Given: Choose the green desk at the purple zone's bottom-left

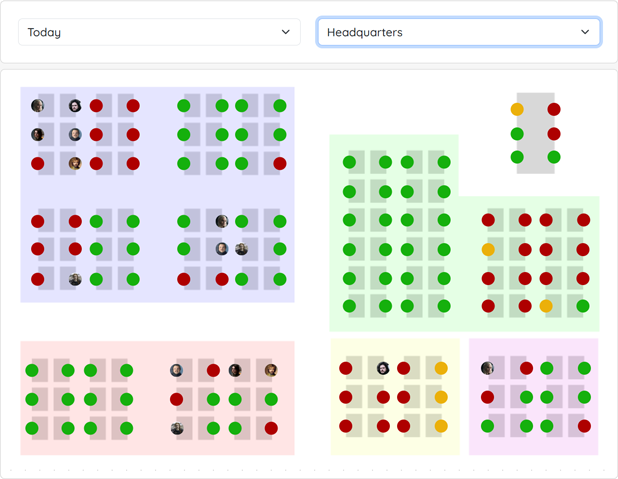Looking at the screenshot, I should click(488, 426).
